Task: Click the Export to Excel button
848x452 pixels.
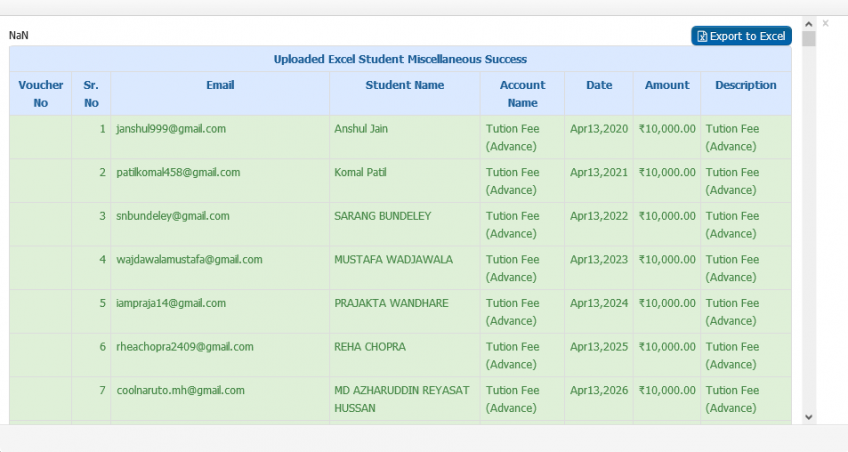Action: (x=741, y=36)
